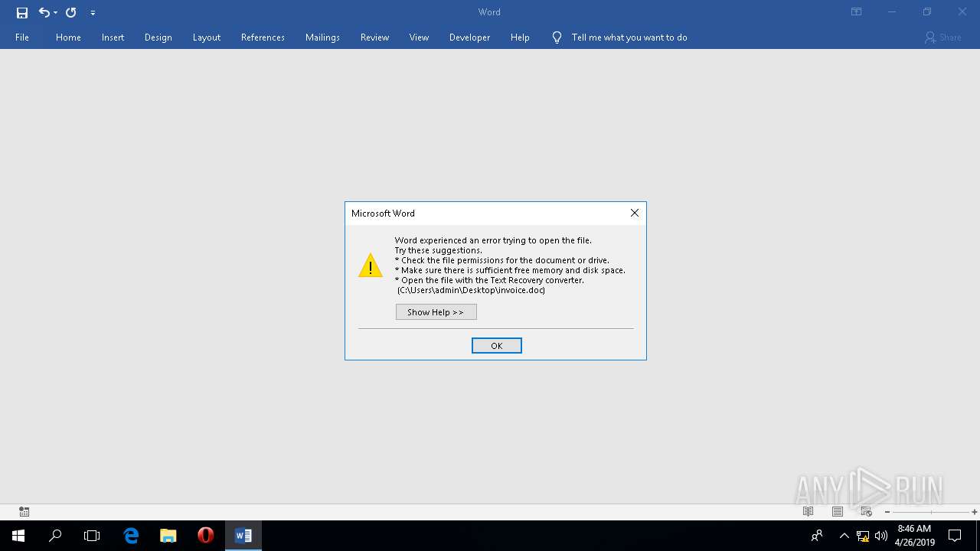Select the Layout tab

pos(206,37)
